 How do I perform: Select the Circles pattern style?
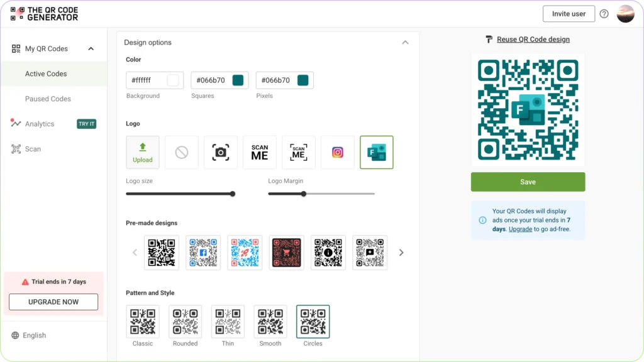[313, 321]
